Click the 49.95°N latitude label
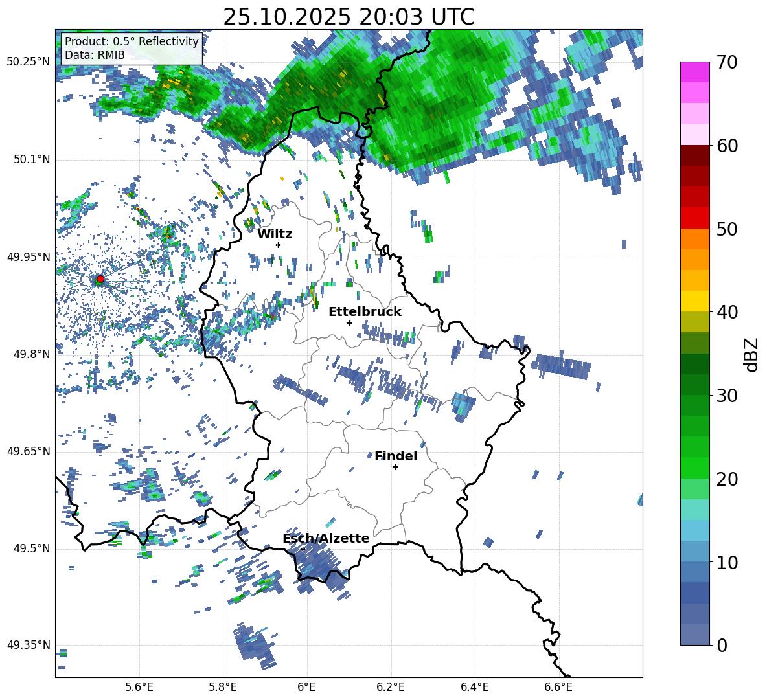767x700 pixels. (x=29, y=256)
